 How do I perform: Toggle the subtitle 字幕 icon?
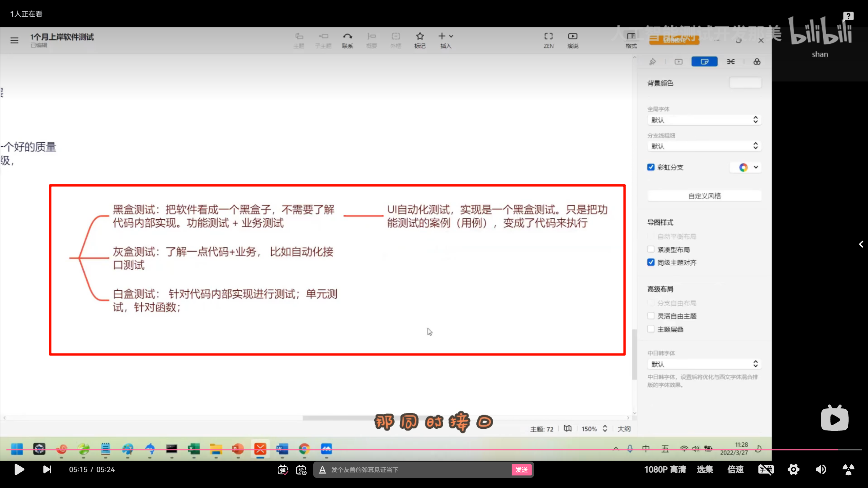pyautogui.click(x=766, y=469)
